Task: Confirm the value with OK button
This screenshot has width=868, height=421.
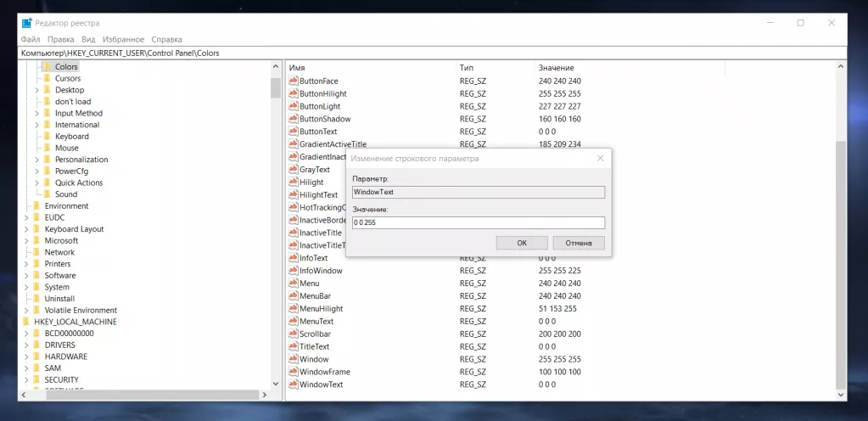Action: 521,243
